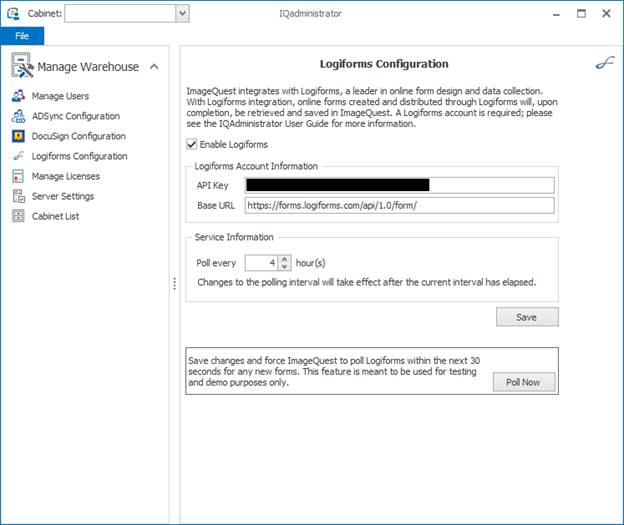Screen dimensions: 624x525
Task: Open the File menu
Action: tap(22, 36)
